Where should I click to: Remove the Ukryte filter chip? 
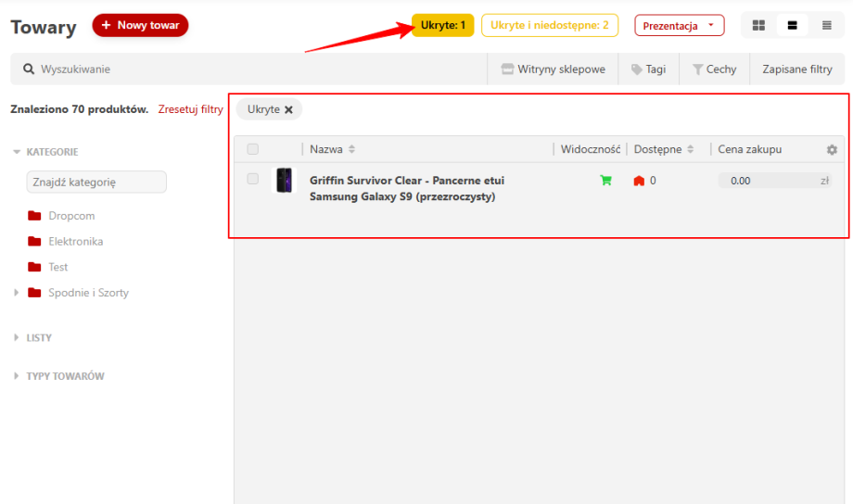click(288, 109)
